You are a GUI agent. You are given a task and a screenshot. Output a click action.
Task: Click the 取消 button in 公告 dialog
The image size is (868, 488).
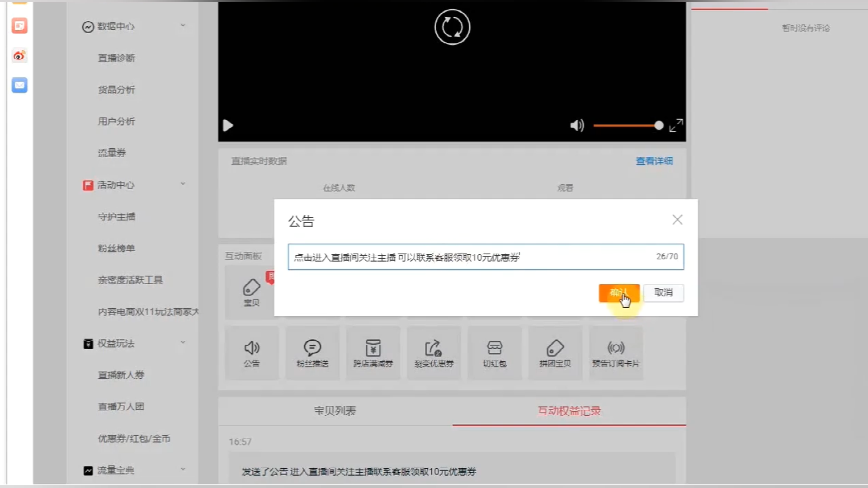[663, 293]
